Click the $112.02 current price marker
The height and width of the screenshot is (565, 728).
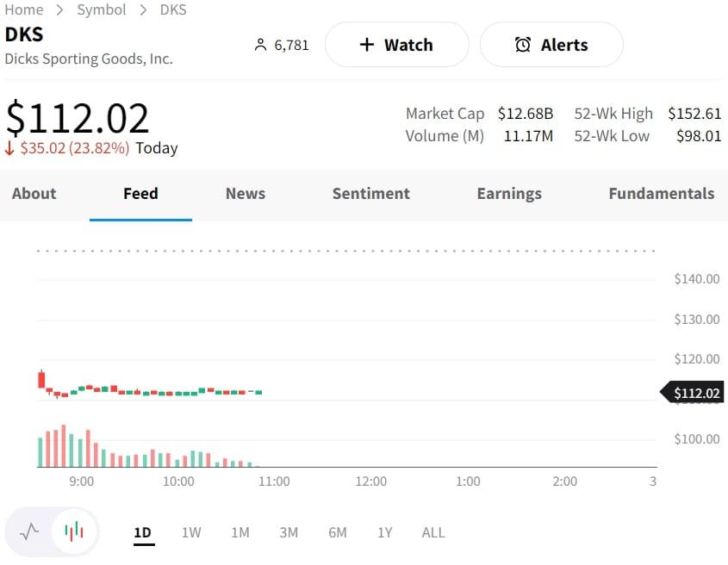[694, 394]
